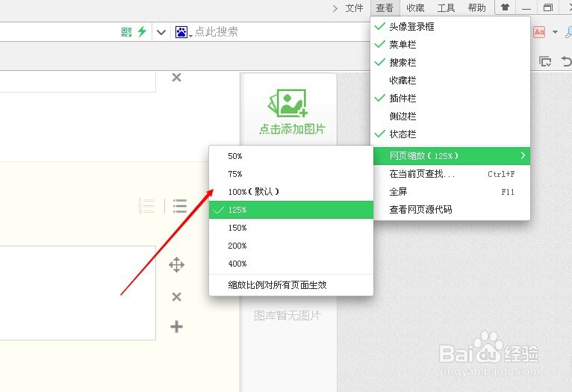
Task: Click the QR code icon in address bar
Action: [x=126, y=32]
